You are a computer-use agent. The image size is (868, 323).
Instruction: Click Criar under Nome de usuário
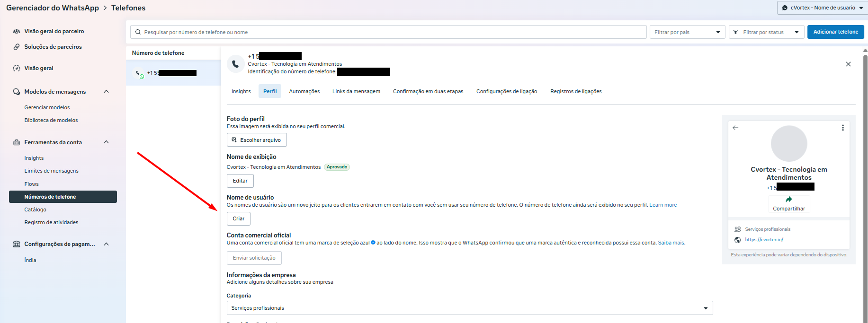pos(239,218)
